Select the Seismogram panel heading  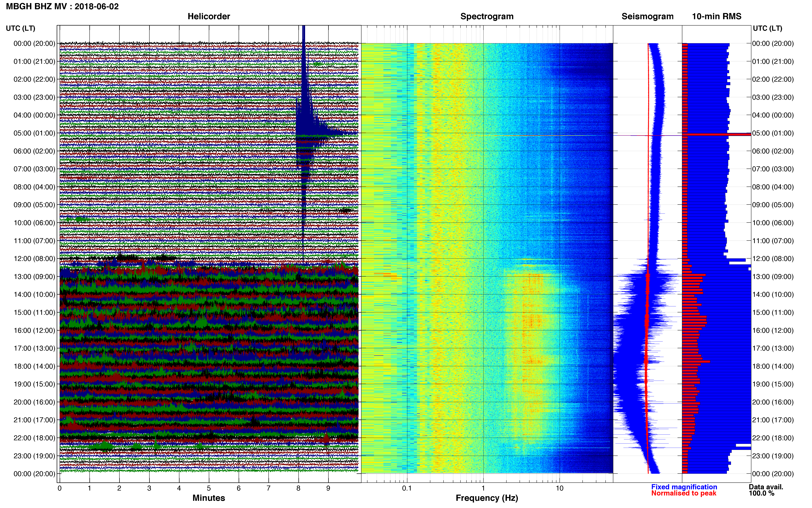[x=648, y=16]
